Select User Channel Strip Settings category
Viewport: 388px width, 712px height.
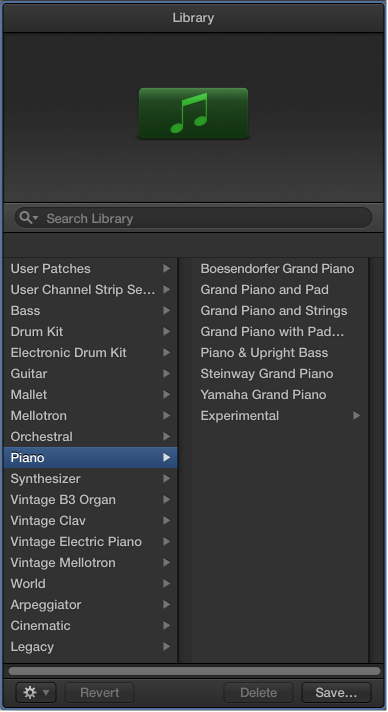tap(90, 289)
